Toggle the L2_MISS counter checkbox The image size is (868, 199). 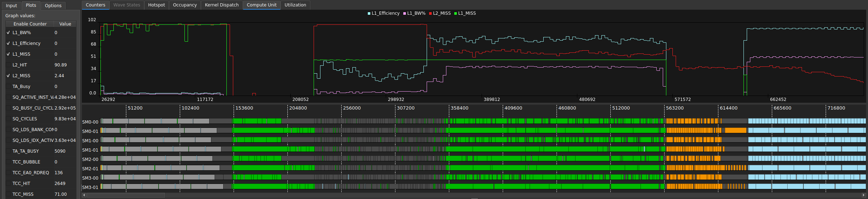tap(8, 76)
